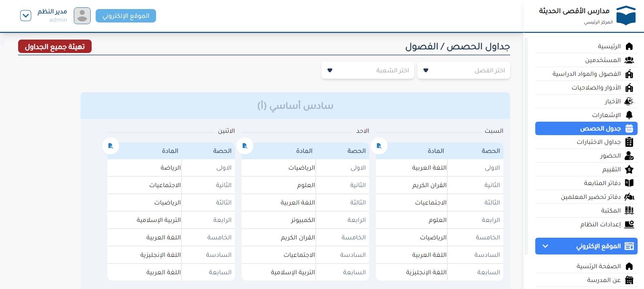Image resolution: width=644 pixels, height=289 pixels.
Task: Click the edit icon on Sunday's schedule
Action: tap(245, 146)
